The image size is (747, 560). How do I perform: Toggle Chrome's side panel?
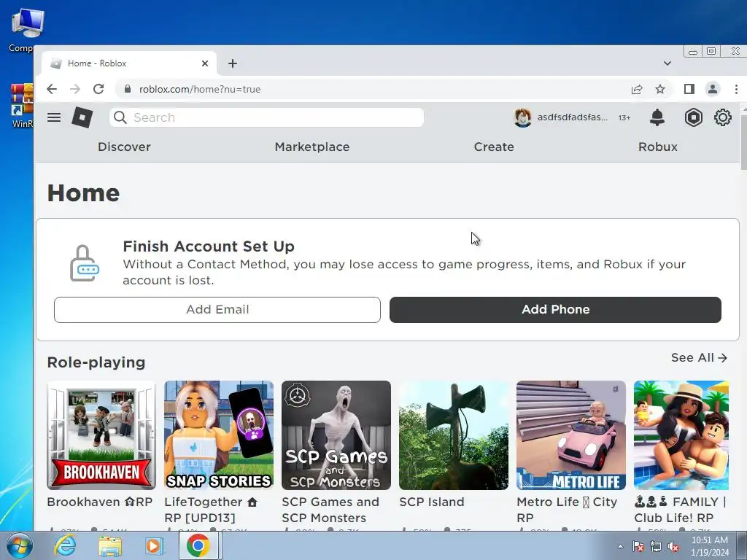(689, 89)
